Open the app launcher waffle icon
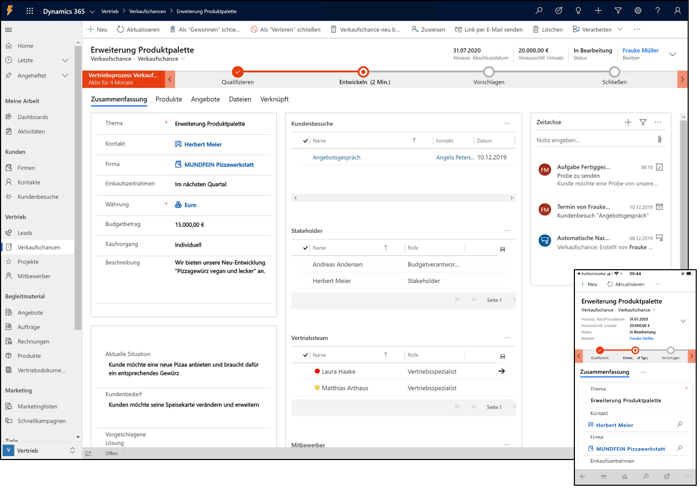700x489 pixels. [30, 11]
